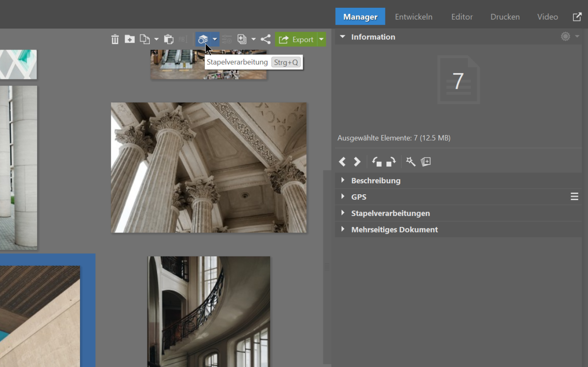Image resolution: width=588 pixels, height=367 pixels.
Task: Switch to the Drucken tab
Action: coord(505,17)
